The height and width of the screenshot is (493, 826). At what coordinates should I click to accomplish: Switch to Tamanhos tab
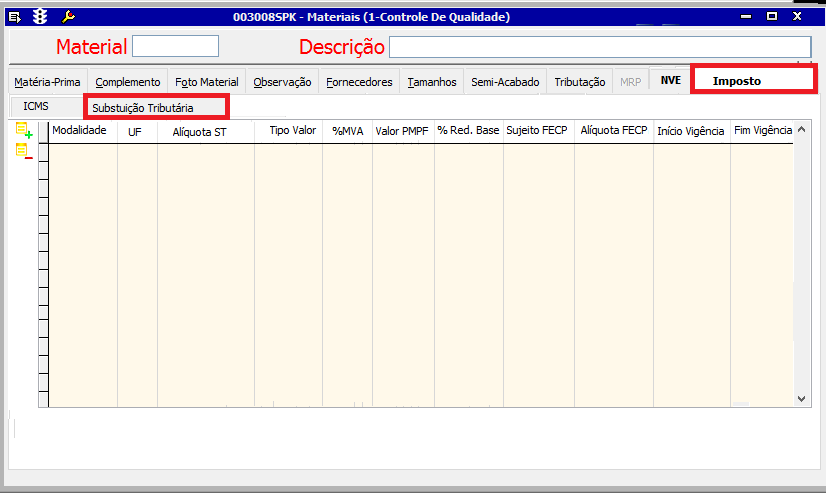pyautogui.click(x=432, y=82)
